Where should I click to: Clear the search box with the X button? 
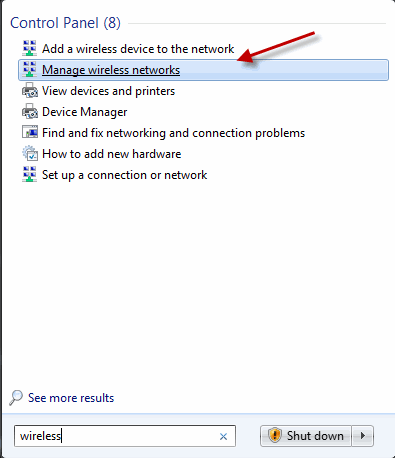[223, 436]
